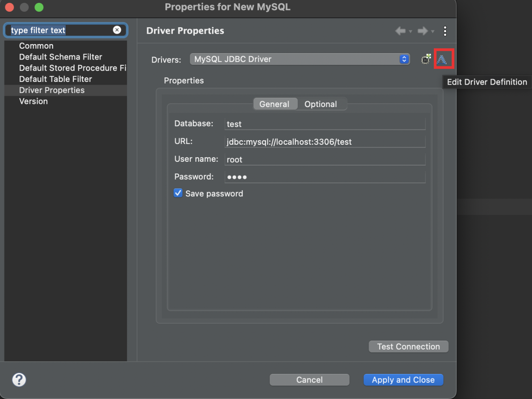Screen dimensions: 532x399
Task: Clear the filter text with the X icon
Action: [x=117, y=30]
